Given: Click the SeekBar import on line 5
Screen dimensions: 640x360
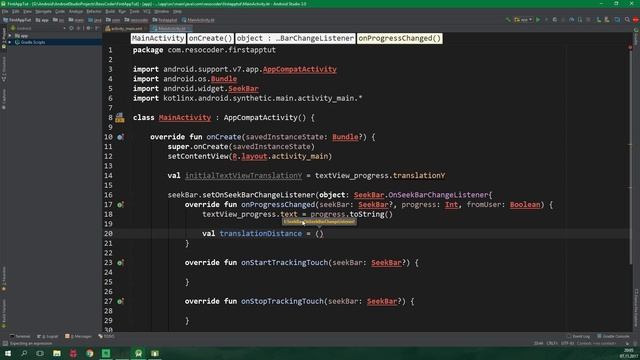Looking at the screenshot, I should coord(243,89).
